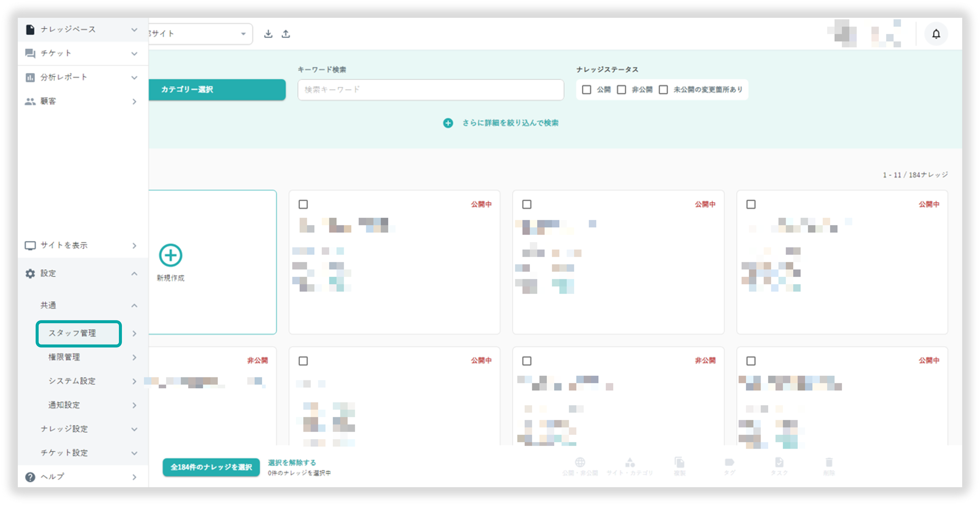Select 権限管理 in settings menu

[x=64, y=357]
